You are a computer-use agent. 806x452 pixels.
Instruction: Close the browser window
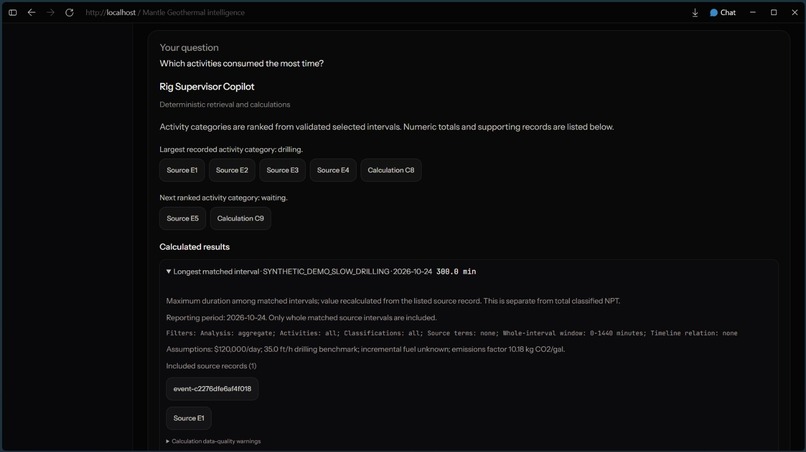coord(794,12)
